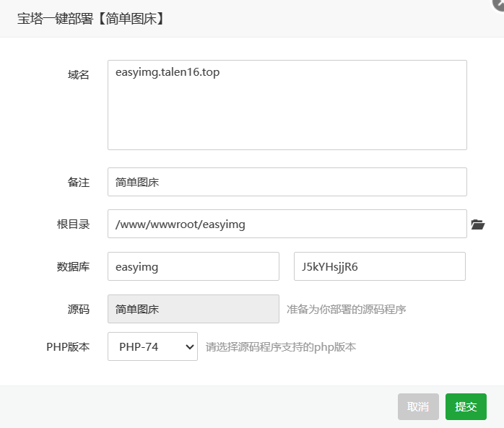Click the hint 请选择源码程序支持的php版本
504x428 pixels.
point(281,346)
